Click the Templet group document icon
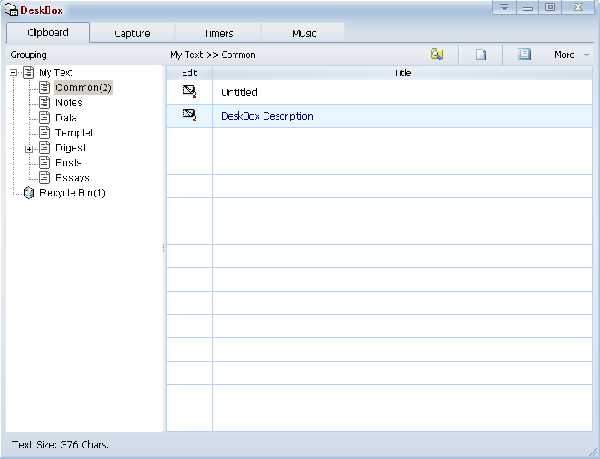This screenshot has width=600, height=459. pyautogui.click(x=45, y=133)
